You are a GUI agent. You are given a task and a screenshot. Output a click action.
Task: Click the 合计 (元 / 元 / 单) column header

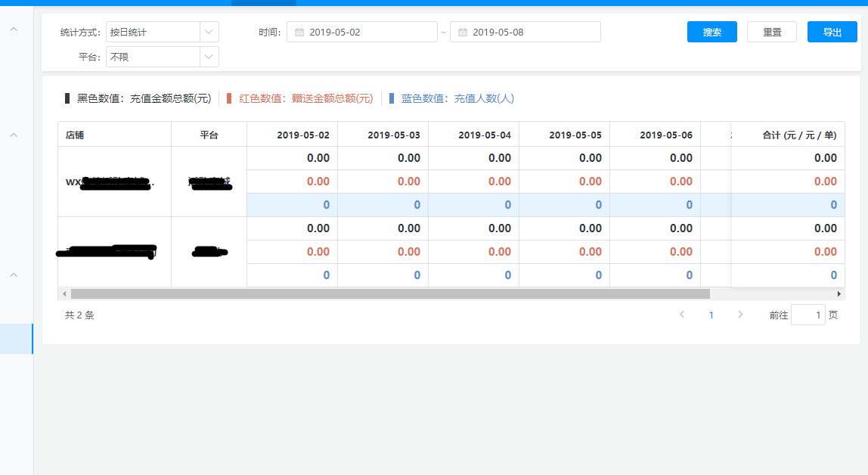pos(789,135)
